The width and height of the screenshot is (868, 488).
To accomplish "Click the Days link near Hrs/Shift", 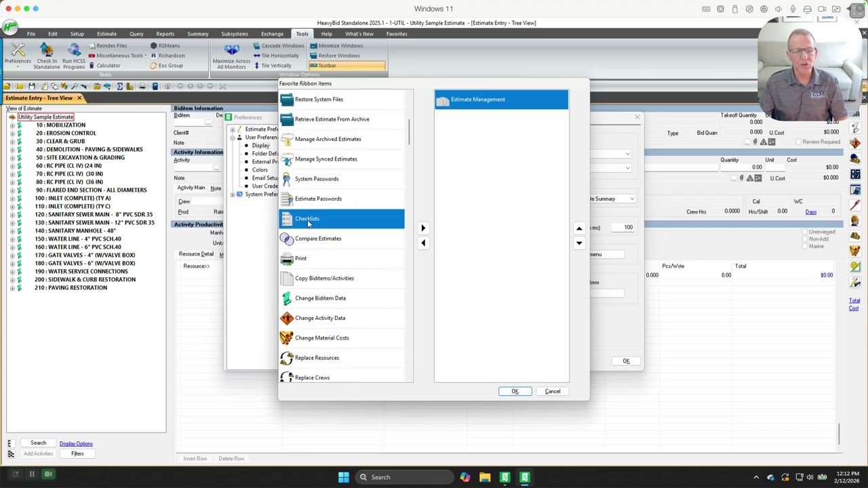I will click(x=811, y=212).
